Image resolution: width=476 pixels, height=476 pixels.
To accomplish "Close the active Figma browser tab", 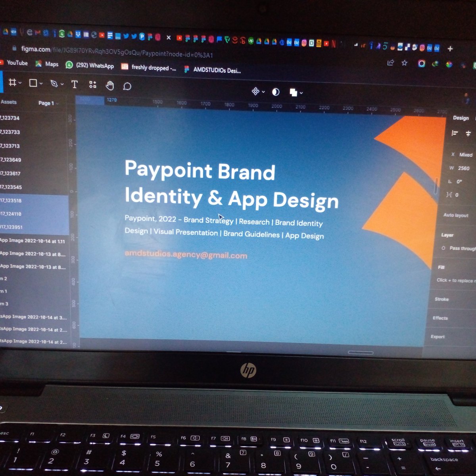I will tap(169, 37).
